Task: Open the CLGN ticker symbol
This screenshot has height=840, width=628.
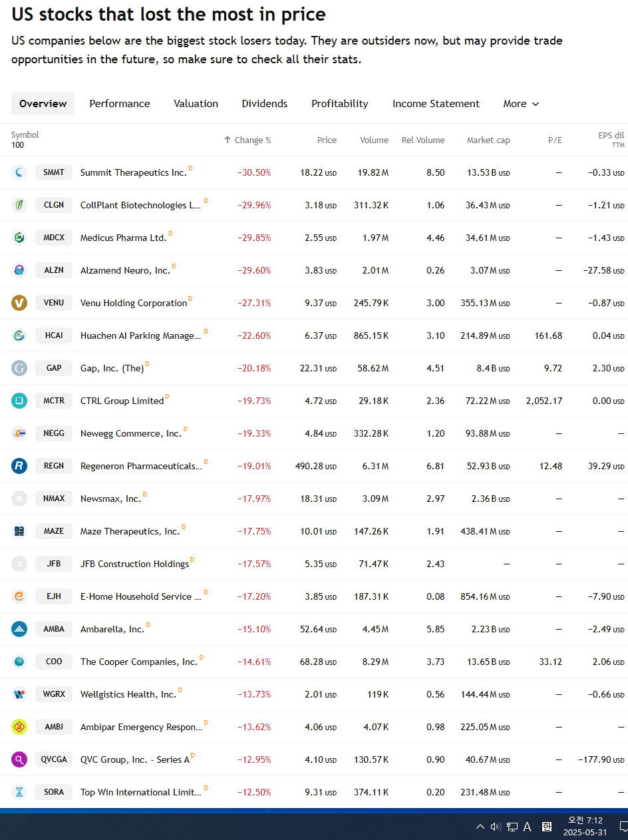Action: pyautogui.click(x=54, y=205)
